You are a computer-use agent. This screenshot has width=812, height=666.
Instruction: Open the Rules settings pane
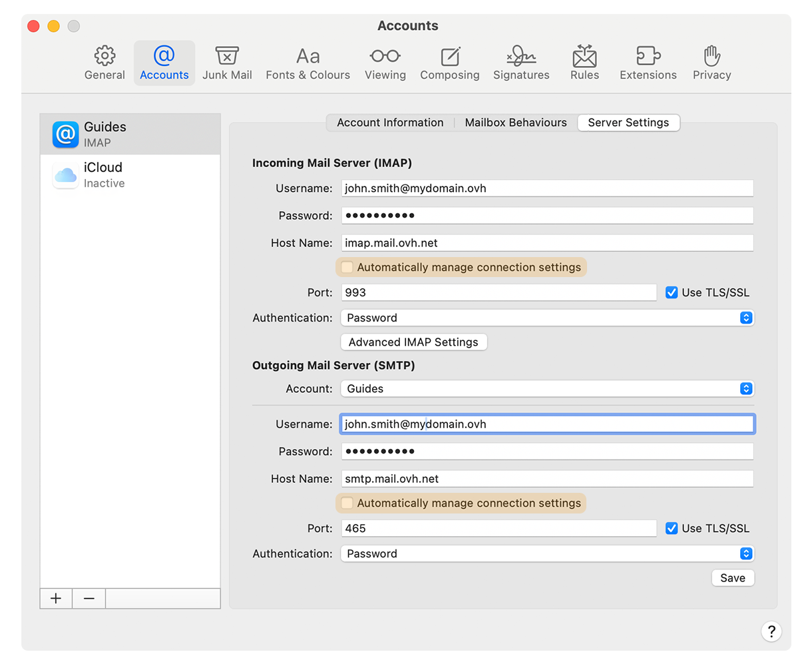[584, 63]
